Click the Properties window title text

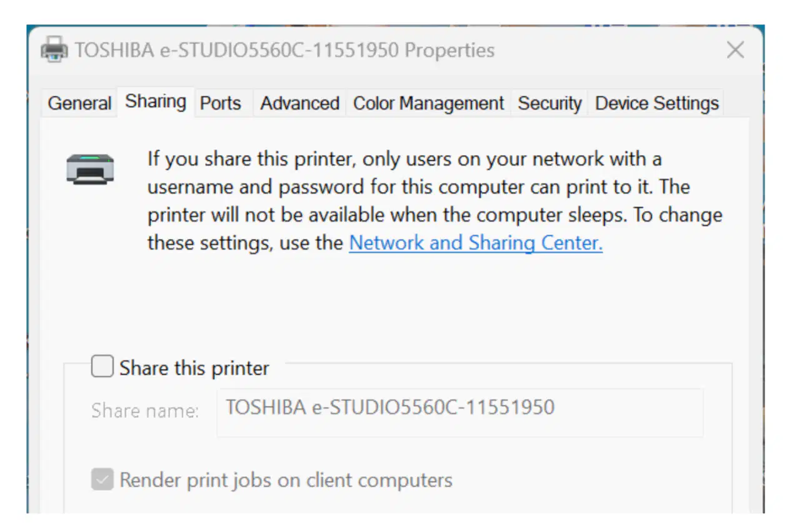[285, 50]
